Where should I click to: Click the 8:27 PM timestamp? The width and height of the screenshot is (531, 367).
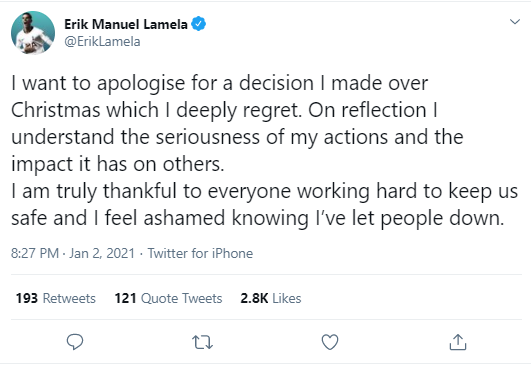(35, 253)
